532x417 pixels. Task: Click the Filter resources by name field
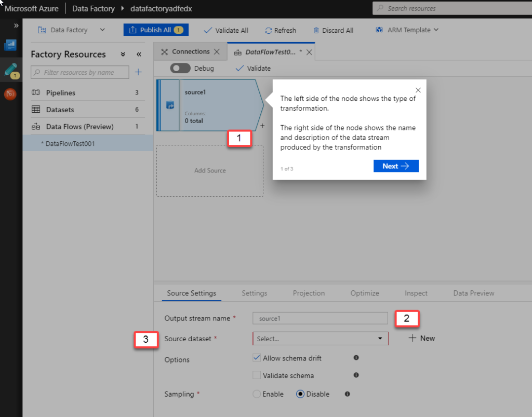[79, 72]
